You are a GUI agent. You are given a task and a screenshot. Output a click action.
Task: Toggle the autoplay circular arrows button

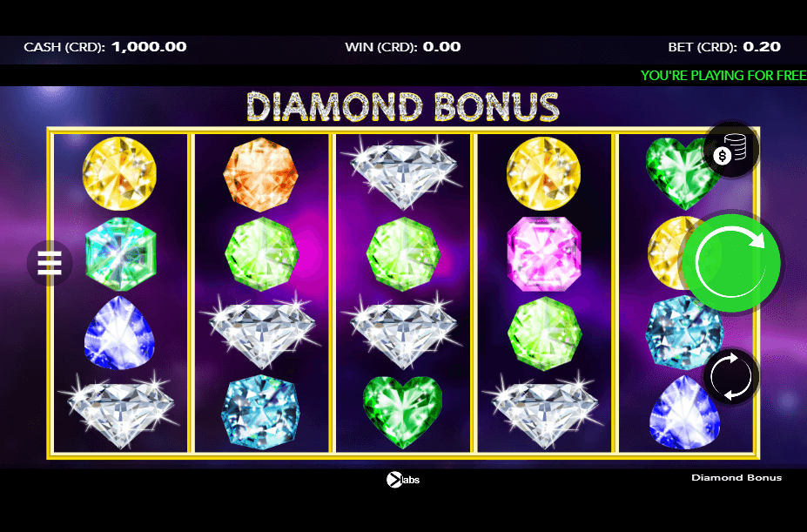pos(731,376)
